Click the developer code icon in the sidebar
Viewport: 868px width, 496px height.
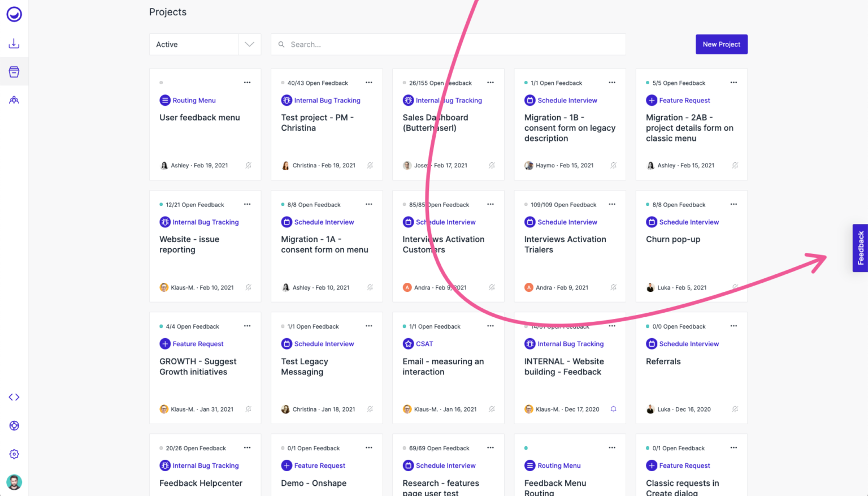(x=14, y=397)
